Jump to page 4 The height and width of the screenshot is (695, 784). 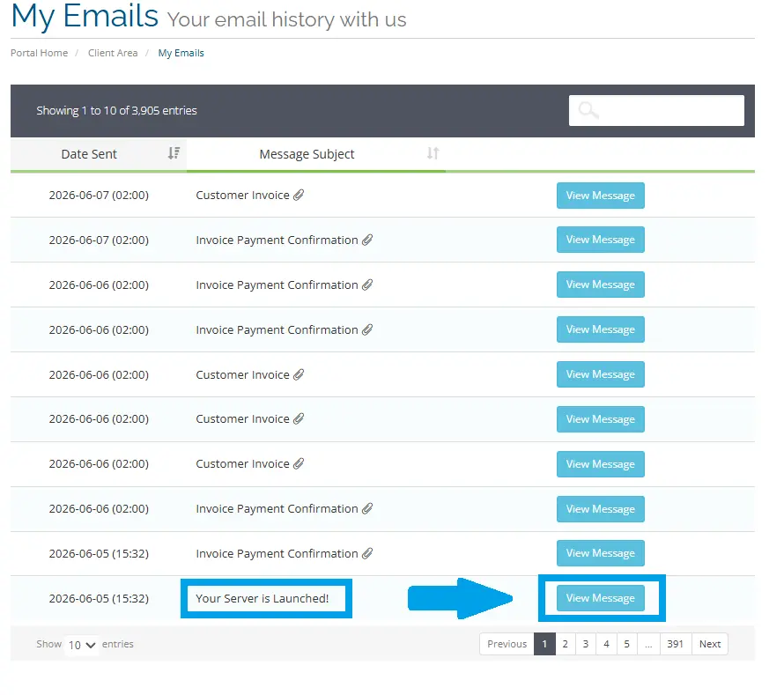tap(606, 644)
